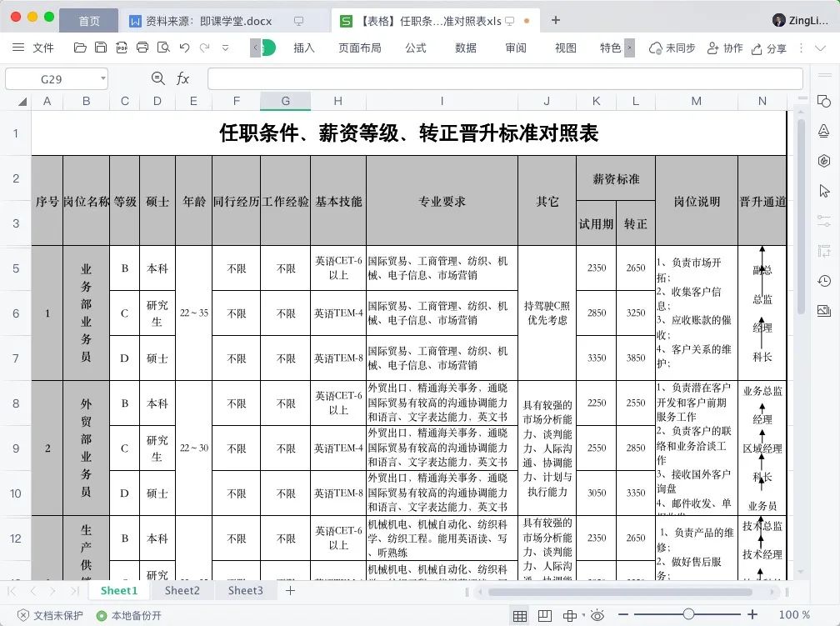This screenshot has height=626, width=840.
Task: Add a new sheet with plus button
Action: coord(290,591)
